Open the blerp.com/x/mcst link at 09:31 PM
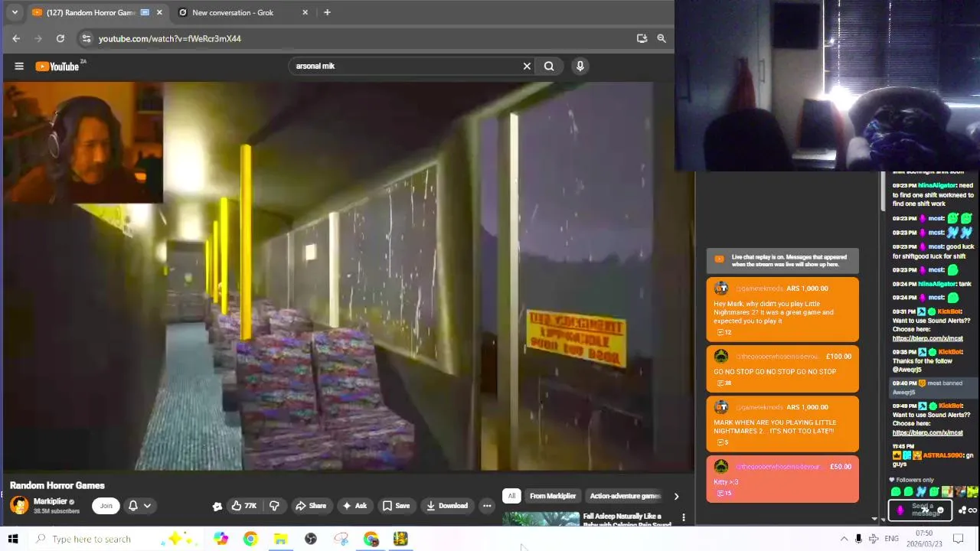980x551 pixels. click(x=927, y=338)
